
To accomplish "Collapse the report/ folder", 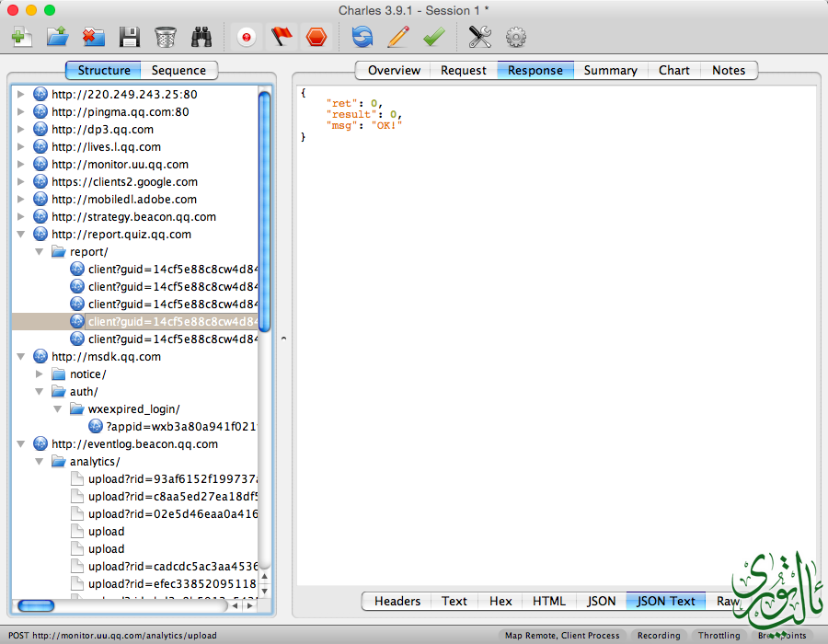I will tap(39, 252).
